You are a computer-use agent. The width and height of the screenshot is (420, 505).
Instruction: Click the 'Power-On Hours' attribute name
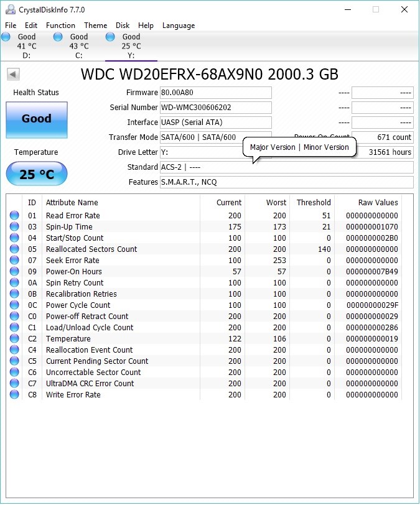(x=74, y=272)
